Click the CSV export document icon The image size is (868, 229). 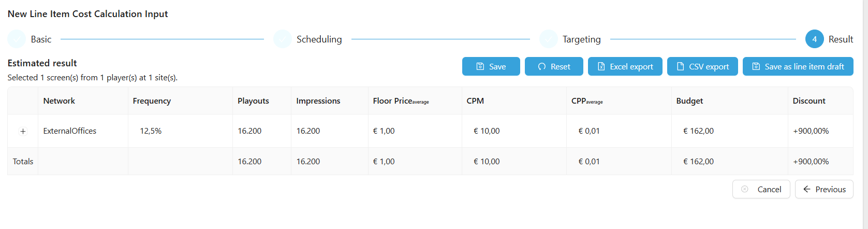click(681, 66)
